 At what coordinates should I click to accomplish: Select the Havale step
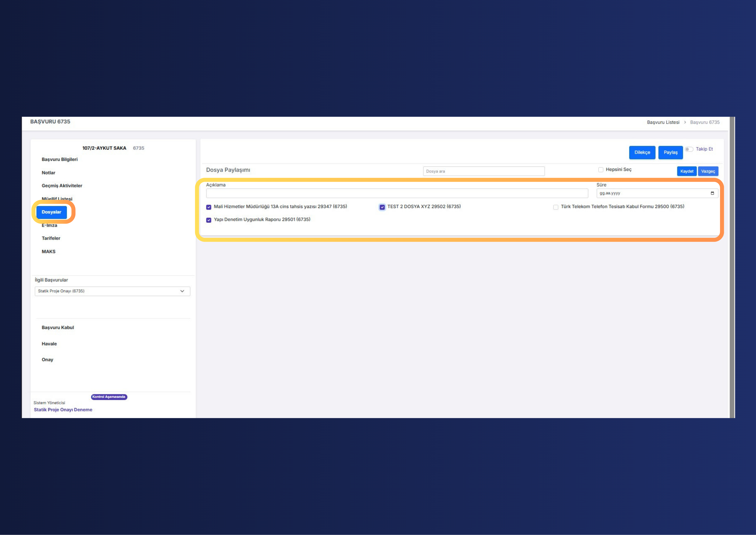pyautogui.click(x=49, y=344)
